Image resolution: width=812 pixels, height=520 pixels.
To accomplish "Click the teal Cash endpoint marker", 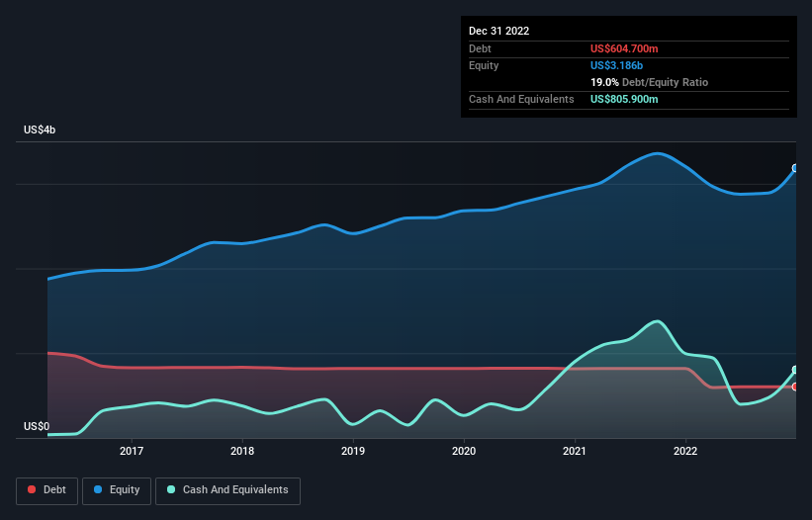I will tap(795, 370).
